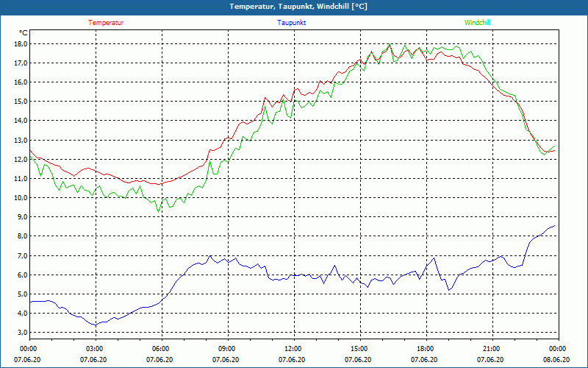Click the 09:00 time label on x-axis
Screen dimensions: 588x368
[226, 349]
